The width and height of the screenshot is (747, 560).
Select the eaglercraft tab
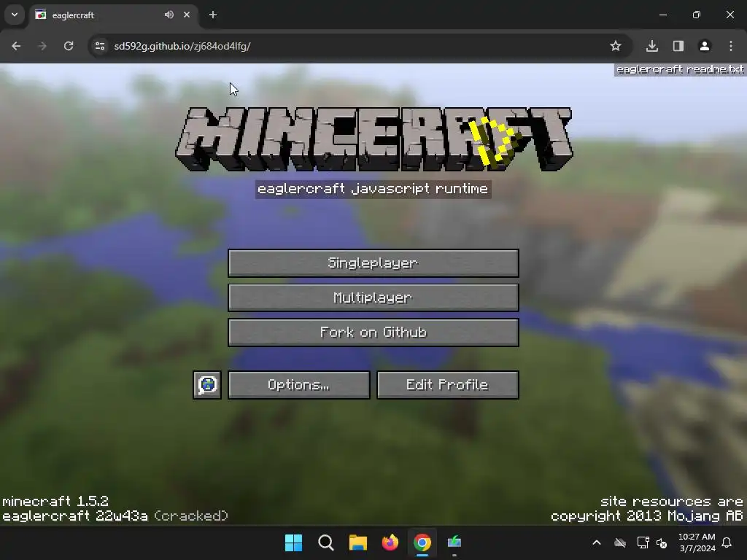(113, 15)
